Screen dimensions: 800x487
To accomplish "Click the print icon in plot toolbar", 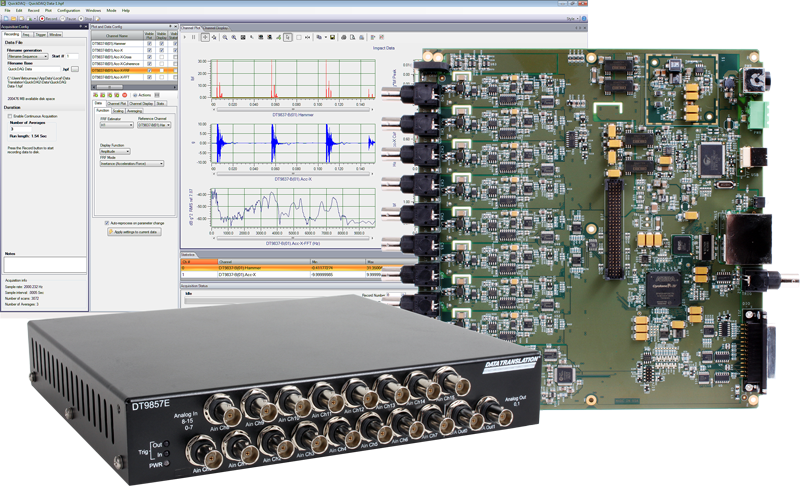I will pyautogui.click(x=343, y=37).
